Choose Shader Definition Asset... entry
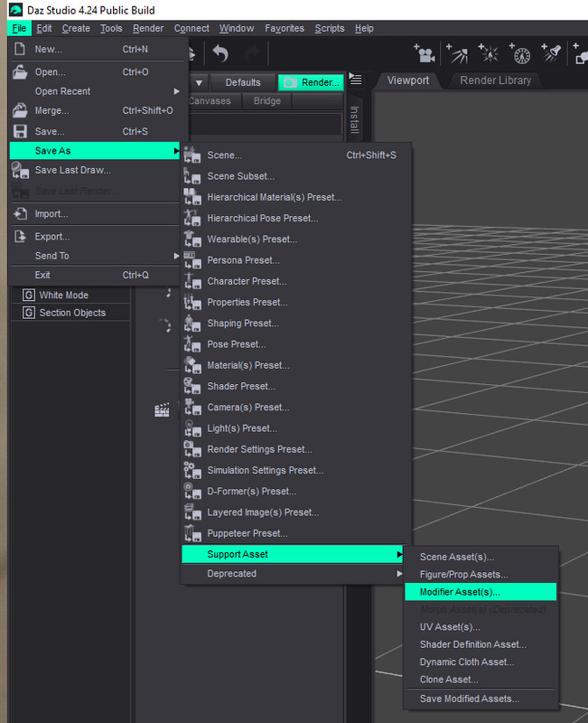 click(x=481, y=644)
